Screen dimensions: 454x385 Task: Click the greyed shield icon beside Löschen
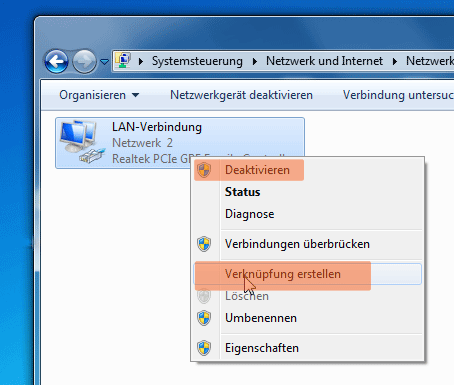click(x=204, y=296)
